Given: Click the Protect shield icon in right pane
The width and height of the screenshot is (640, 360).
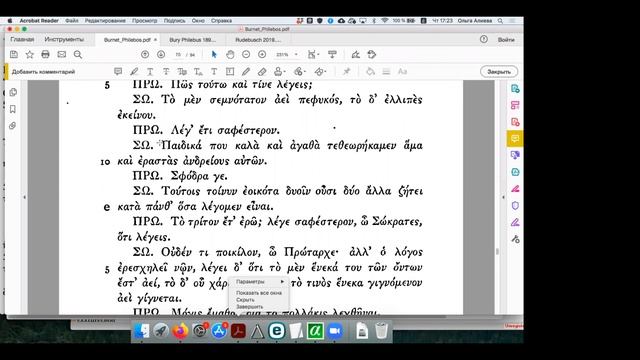Looking at the screenshot, I should 515,205.
